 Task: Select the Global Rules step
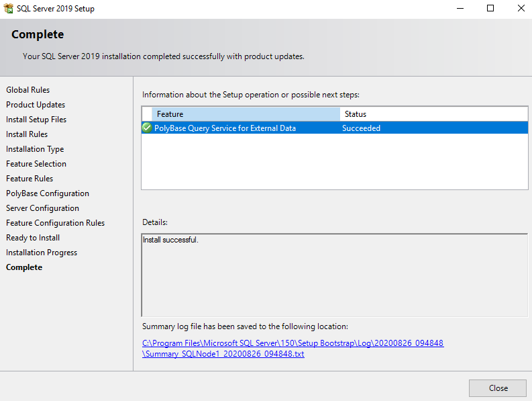point(28,90)
